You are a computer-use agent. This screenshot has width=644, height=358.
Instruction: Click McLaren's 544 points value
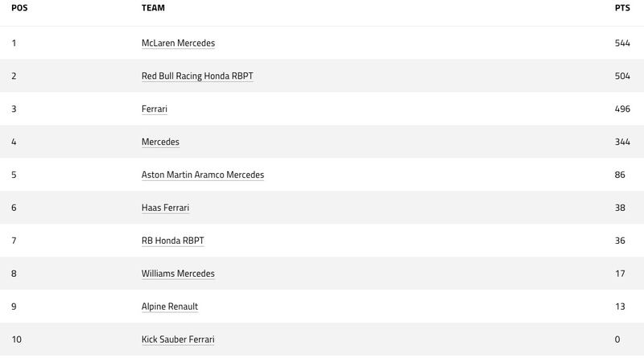621,43
